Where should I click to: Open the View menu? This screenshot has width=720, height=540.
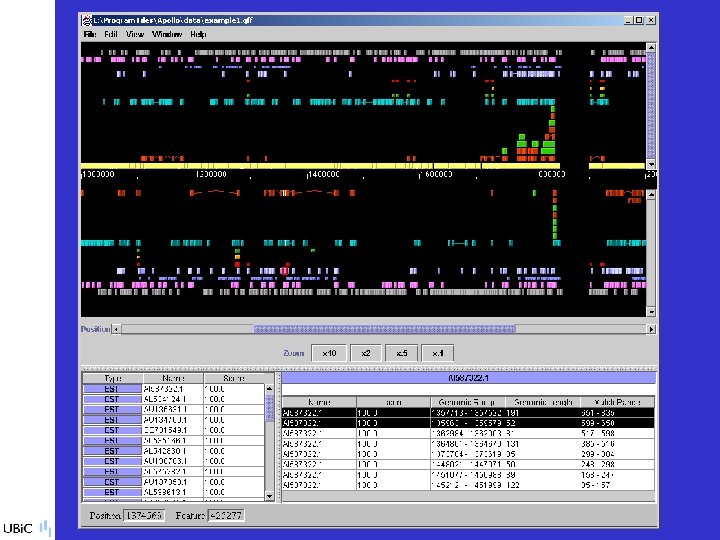tap(135, 34)
